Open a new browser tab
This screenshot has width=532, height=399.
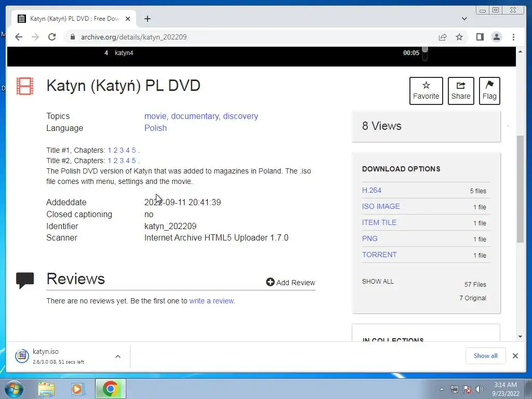[x=147, y=19]
